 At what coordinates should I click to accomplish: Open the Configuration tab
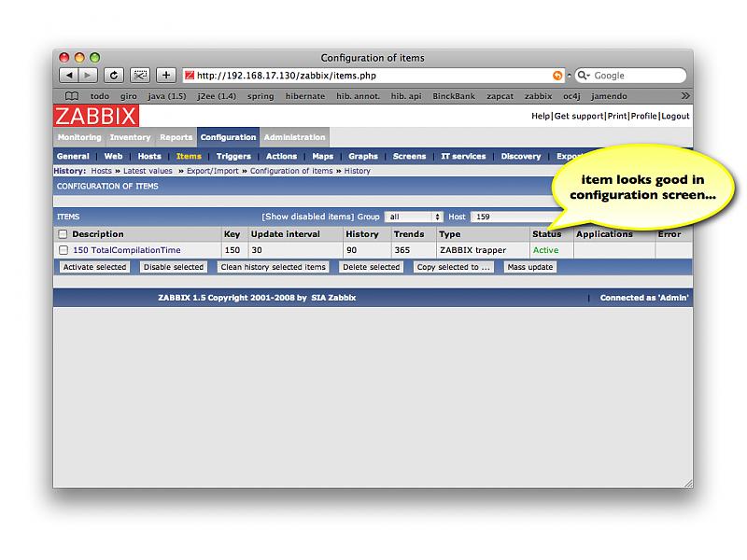(228, 137)
